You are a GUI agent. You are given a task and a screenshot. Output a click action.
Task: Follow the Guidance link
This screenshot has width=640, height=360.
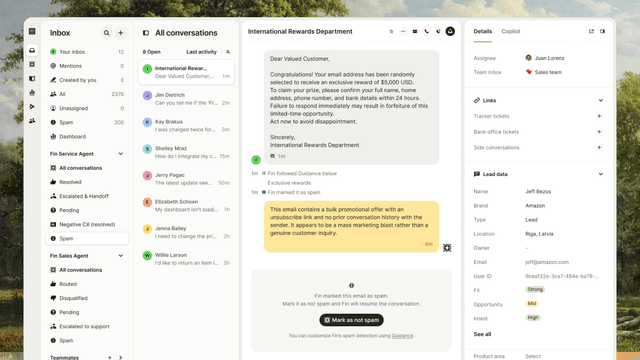(x=402, y=336)
